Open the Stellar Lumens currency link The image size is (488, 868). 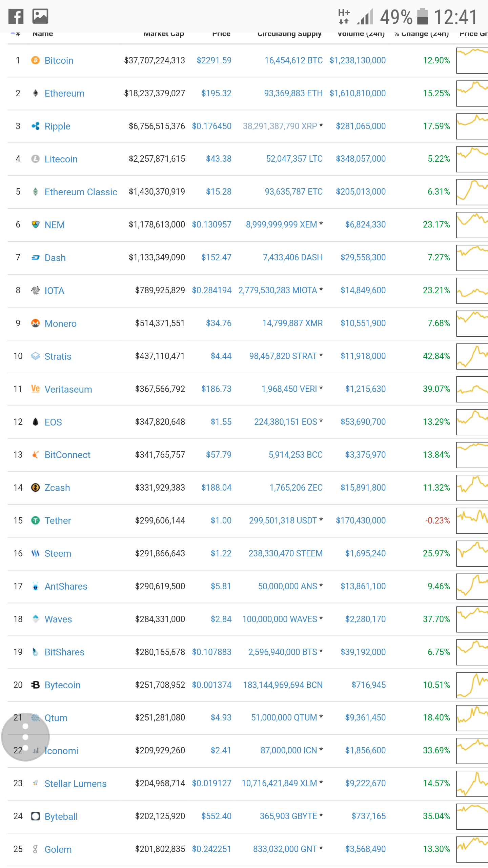(76, 784)
